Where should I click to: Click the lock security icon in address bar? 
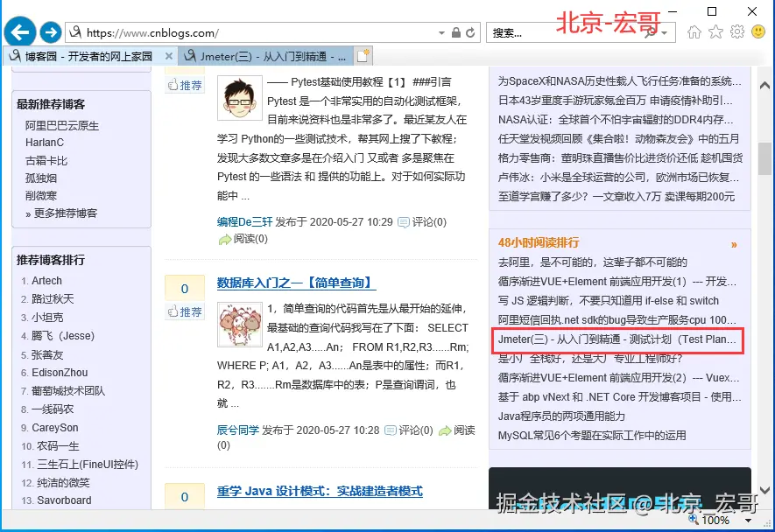tap(455, 33)
